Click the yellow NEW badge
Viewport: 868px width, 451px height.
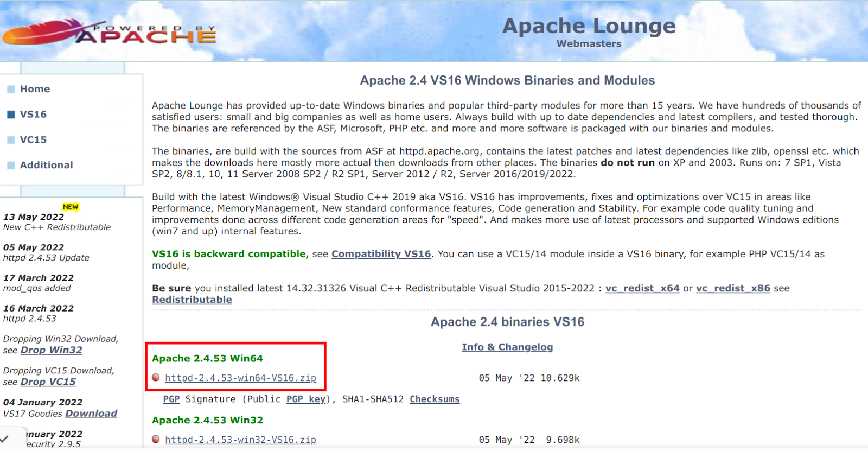point(71,207)
